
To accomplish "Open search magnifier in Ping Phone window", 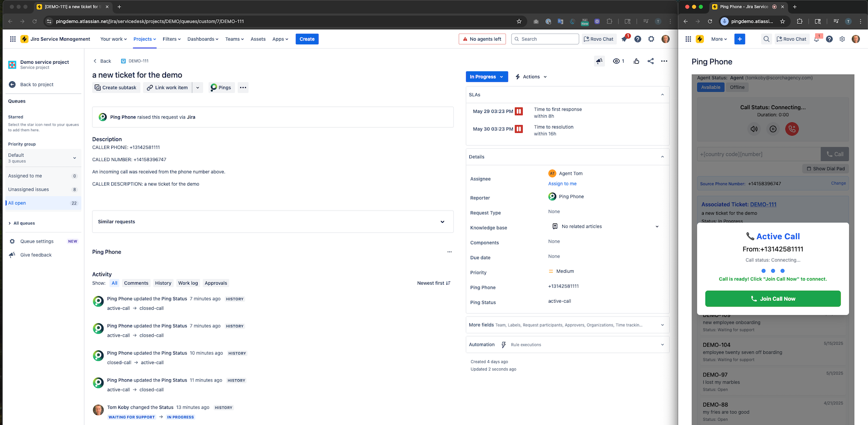I will click(x=767, y=39).
